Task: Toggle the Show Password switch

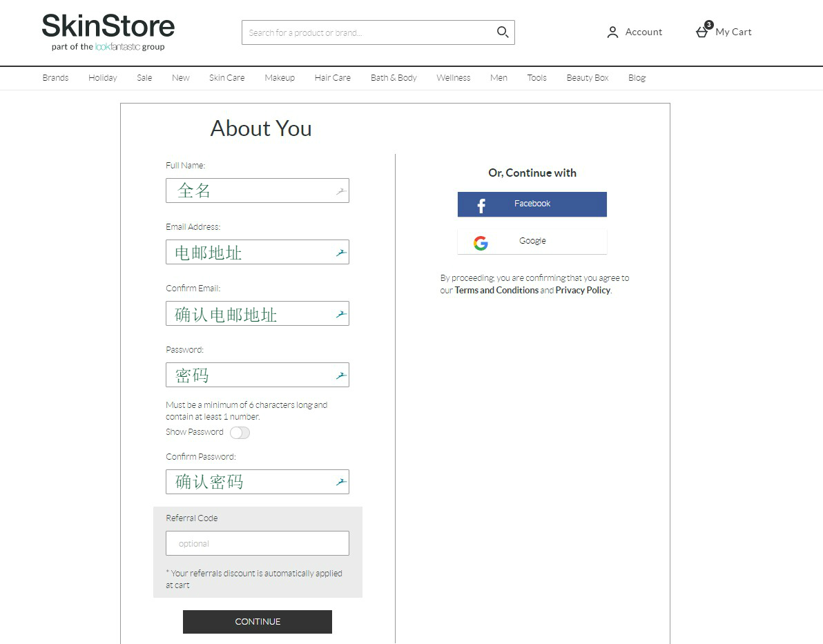Action: click(x=240, y=433)
